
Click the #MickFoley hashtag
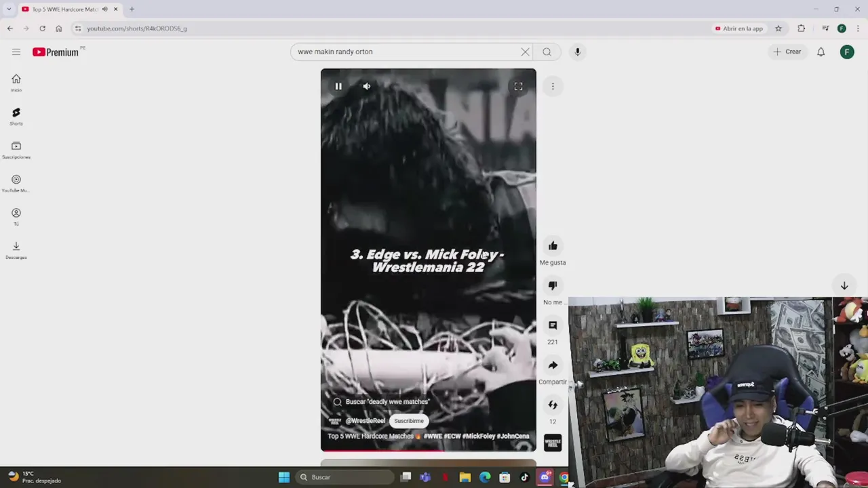point(479,436)
